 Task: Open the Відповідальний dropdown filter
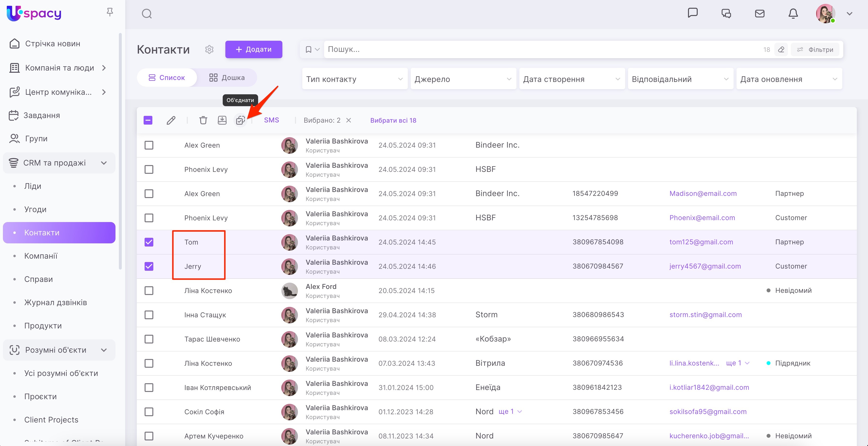click(x=680, y=79)
